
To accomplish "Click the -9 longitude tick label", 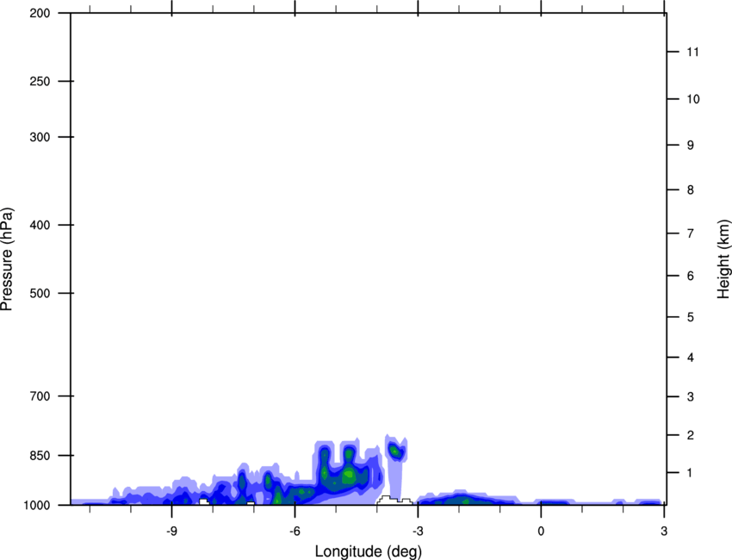I will [x=171, y=531].
